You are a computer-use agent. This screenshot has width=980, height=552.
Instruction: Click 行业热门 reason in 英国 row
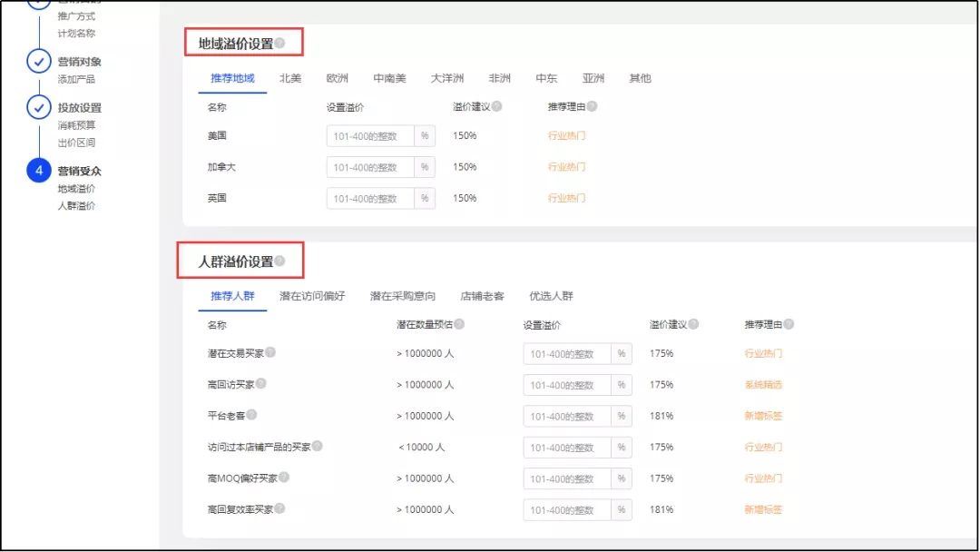tap(566, 198)
